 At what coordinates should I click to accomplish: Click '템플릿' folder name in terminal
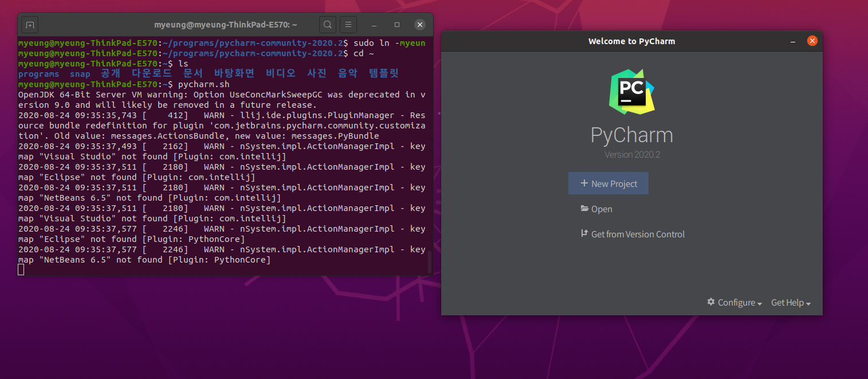[x=384, y=73]
